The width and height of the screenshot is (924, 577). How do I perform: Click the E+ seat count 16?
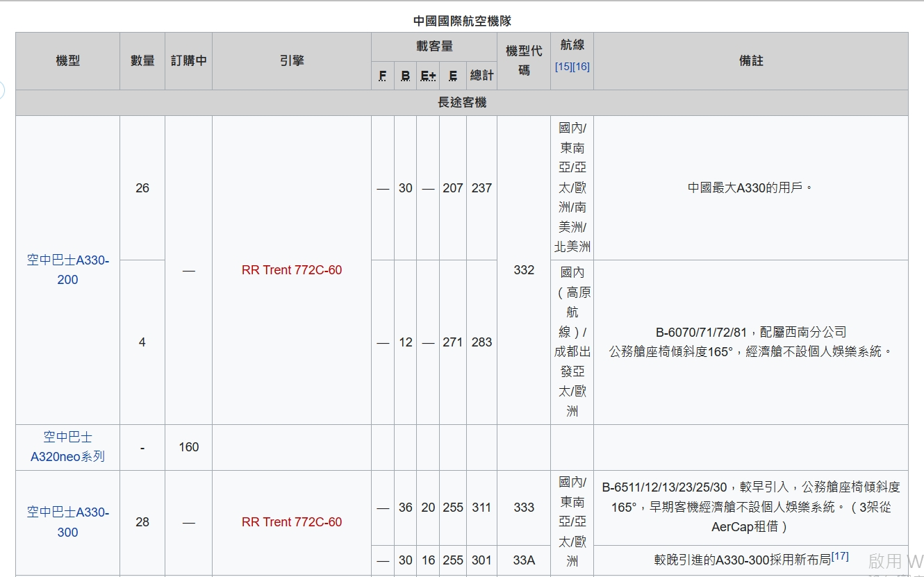point(428,560)
